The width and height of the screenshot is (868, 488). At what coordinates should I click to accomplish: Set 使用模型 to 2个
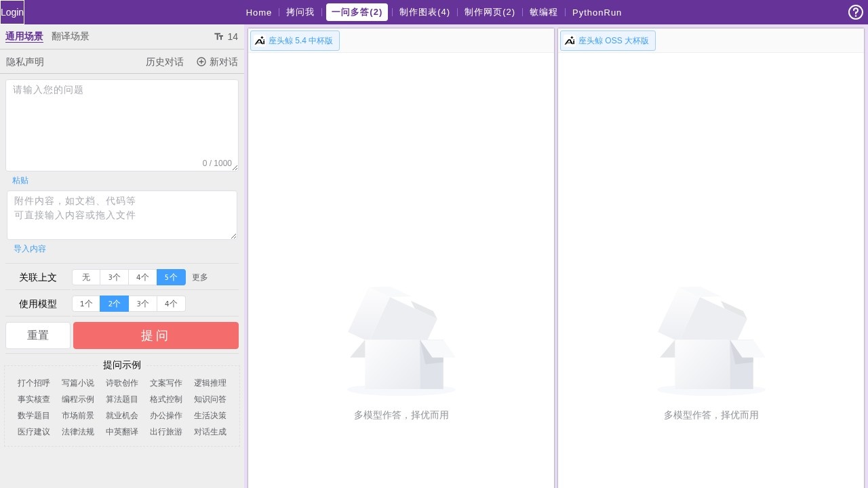pyautogui.click(x=115, y=304)
